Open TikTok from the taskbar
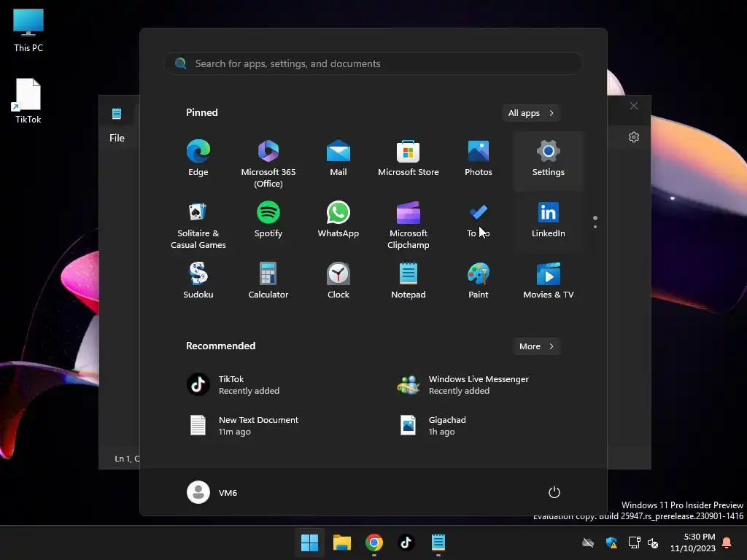Image resolution: width=747 pixels, height=560 pixels. 406,542
